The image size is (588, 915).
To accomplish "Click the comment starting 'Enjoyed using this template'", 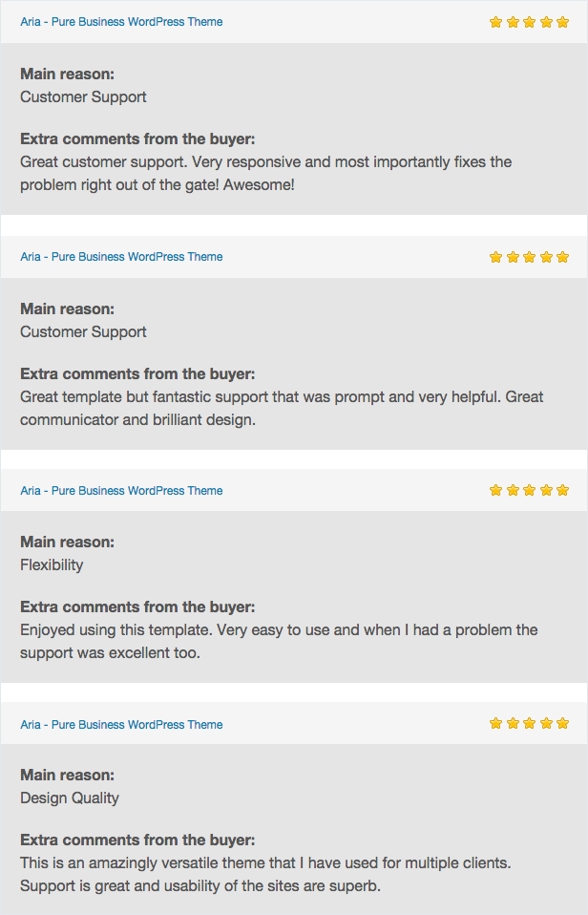I will (279, 641).
